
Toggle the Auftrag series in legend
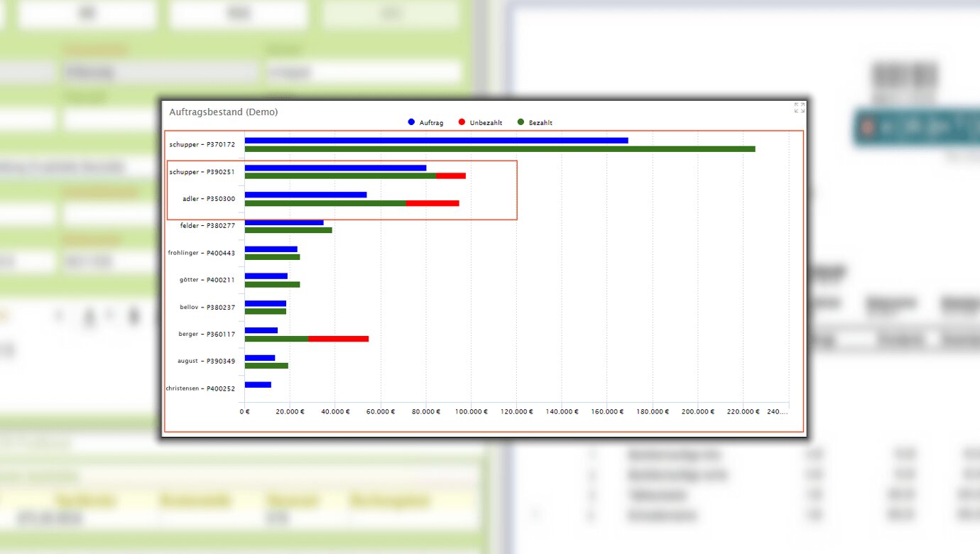pyautogui.click(x=430, y=123)
